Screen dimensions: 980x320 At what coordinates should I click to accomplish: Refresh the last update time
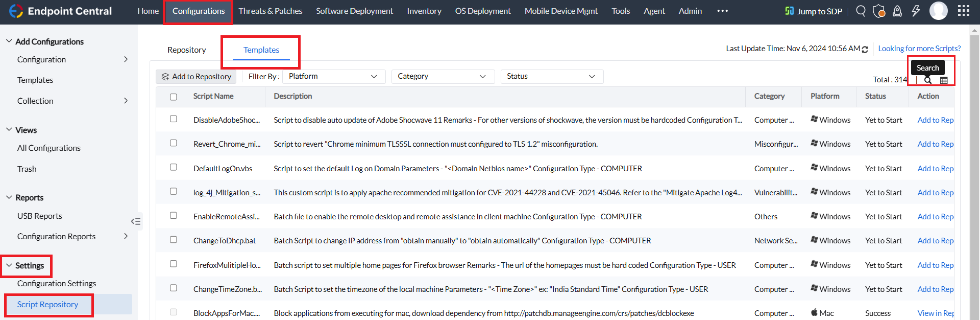pyautogui.click(x=865, y=50)
